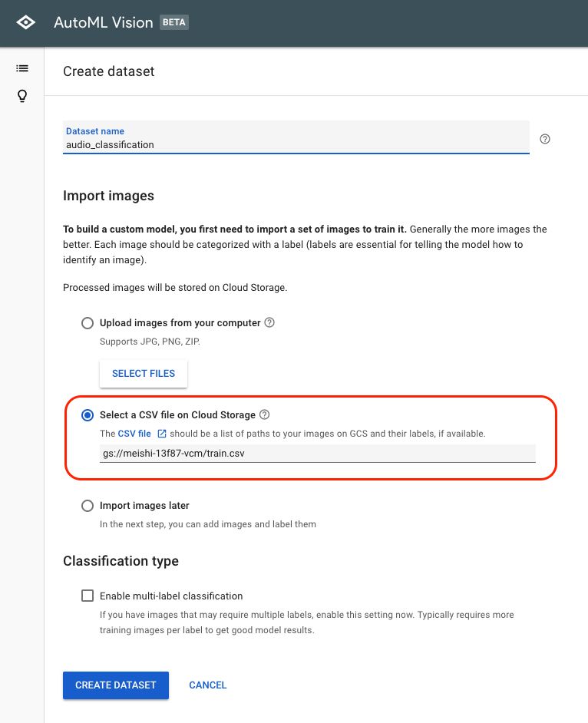Click into the Dataset name input field
Viewport: 588px width, 723px height.
coord(296,144)
